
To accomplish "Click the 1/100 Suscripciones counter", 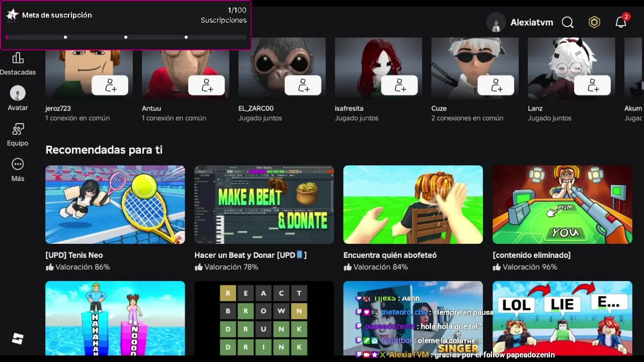I will point(224,15).
